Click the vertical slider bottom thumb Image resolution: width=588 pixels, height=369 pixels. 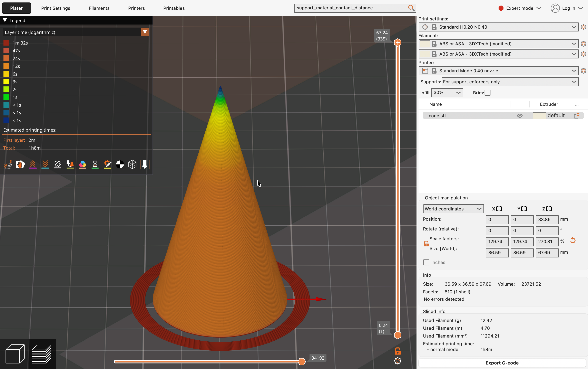click(398, 335)
